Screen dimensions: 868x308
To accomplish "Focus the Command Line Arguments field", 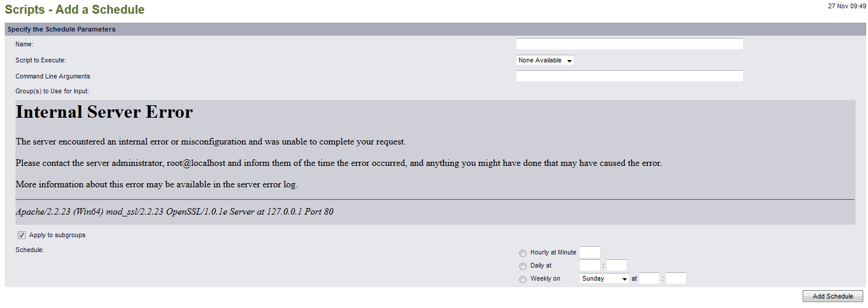I will point(629,76).
